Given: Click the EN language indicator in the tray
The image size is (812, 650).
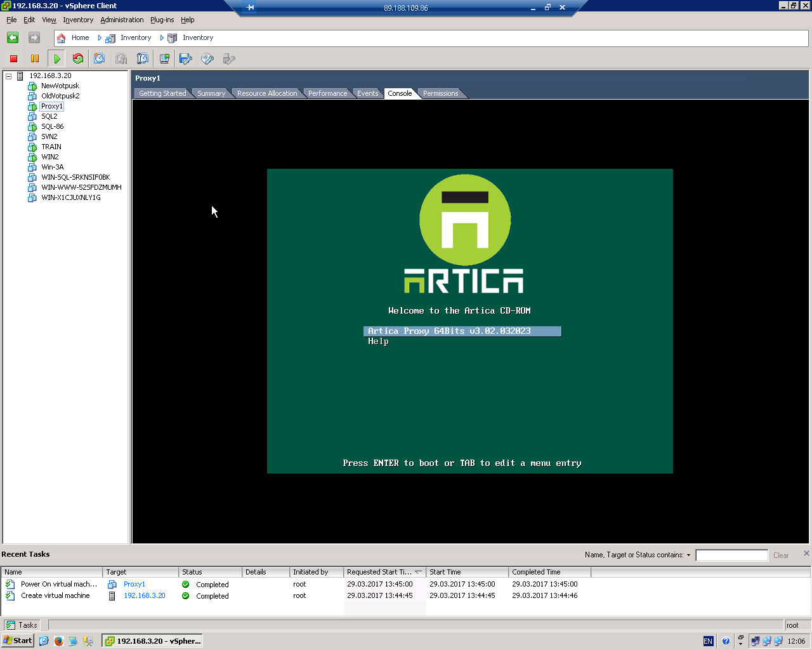Looking at the screenshot, I should (708, 641).
